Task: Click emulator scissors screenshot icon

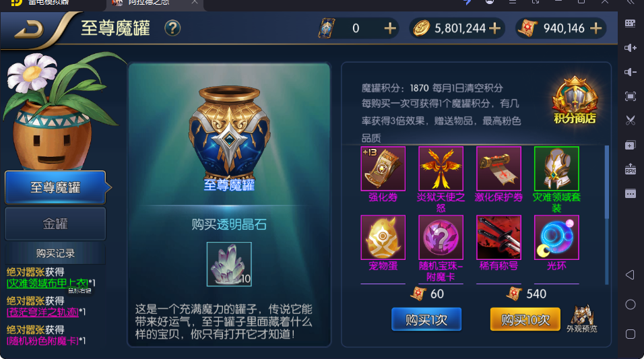Action: [x=630, y=121]
